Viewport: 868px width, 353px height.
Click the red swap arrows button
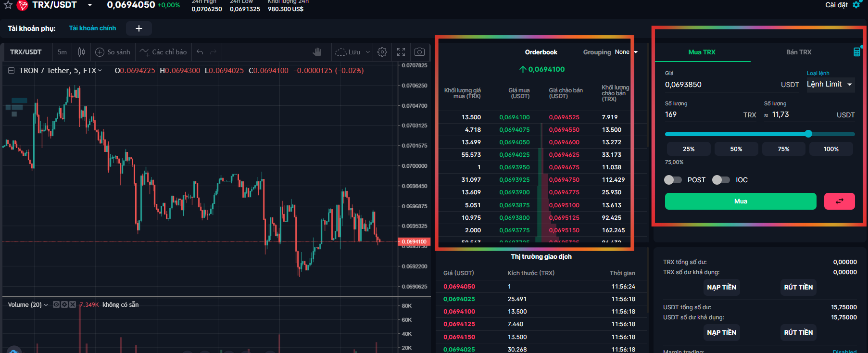pyautogui.click(x=839, y=201)
